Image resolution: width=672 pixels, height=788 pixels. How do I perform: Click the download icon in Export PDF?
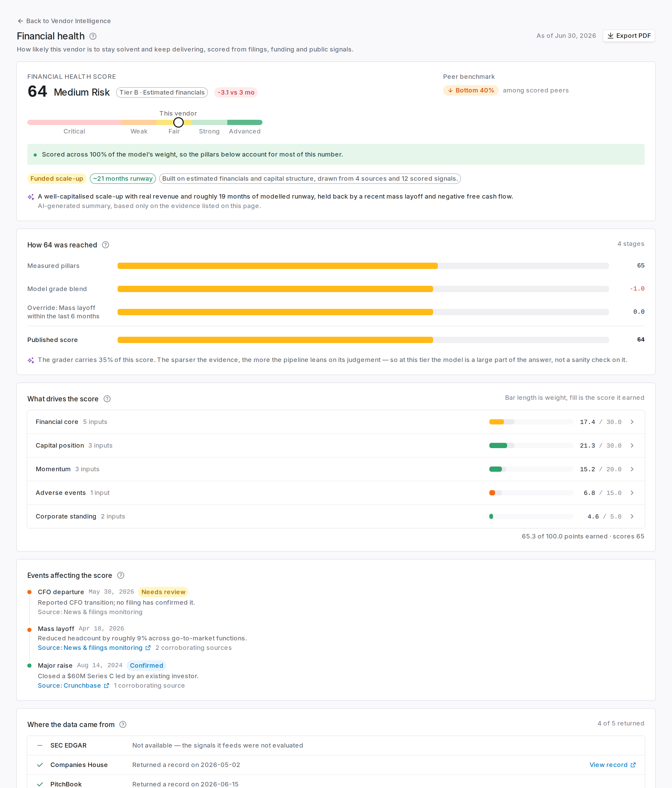click(610, 36)
